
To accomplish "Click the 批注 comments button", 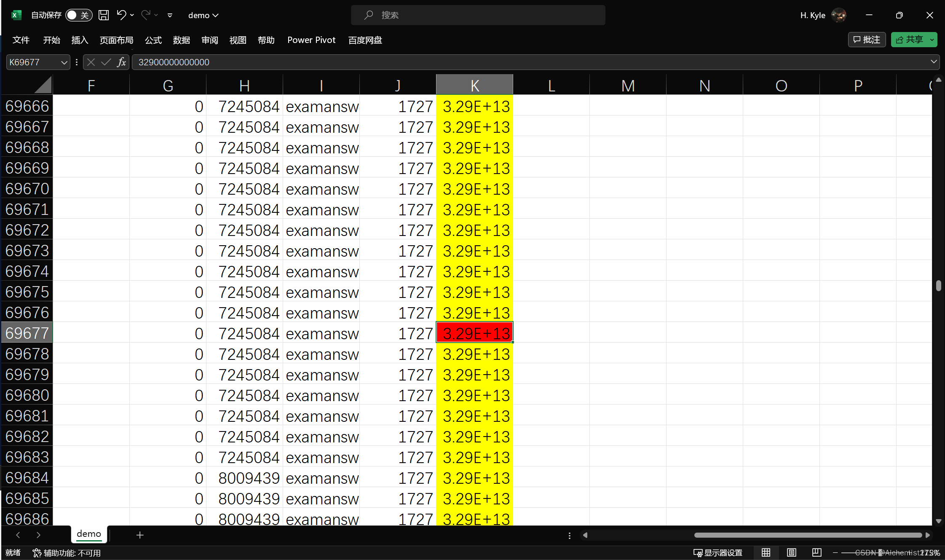I will (867, 39).
